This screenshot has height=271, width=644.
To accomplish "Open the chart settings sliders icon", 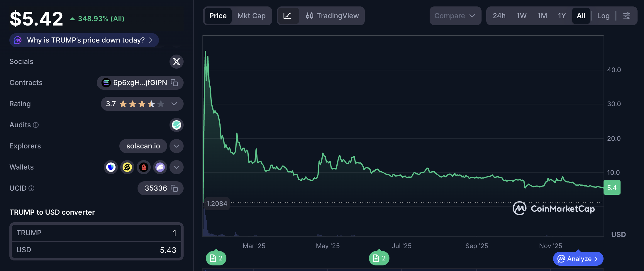I will pyautogui.click(x=627, y=16).
